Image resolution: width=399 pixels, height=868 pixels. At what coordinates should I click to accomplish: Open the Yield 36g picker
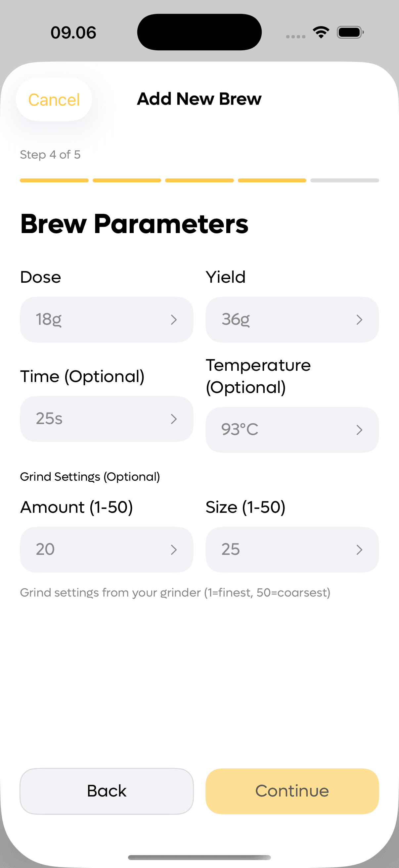(x=292, y=319)
